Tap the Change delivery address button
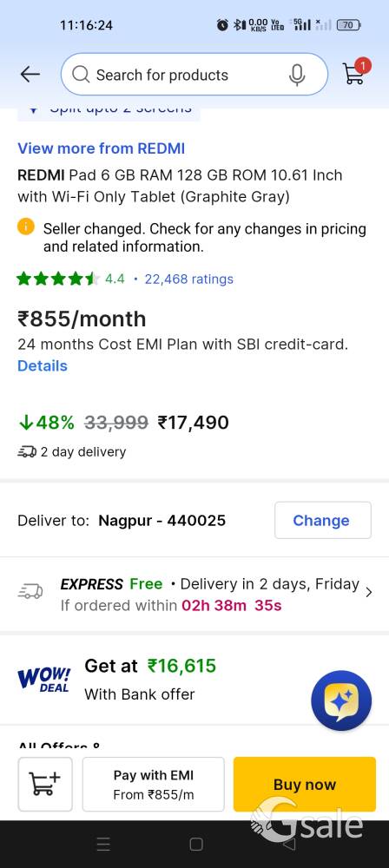This screenshot has height=868, width=389. point(323,520)
